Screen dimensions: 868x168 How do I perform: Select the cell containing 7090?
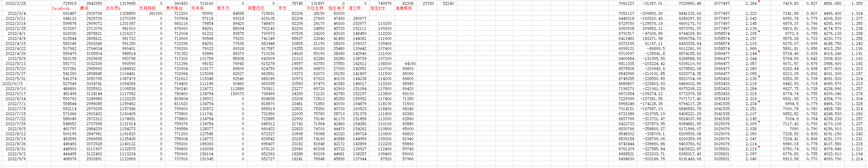tap(785, 129)
